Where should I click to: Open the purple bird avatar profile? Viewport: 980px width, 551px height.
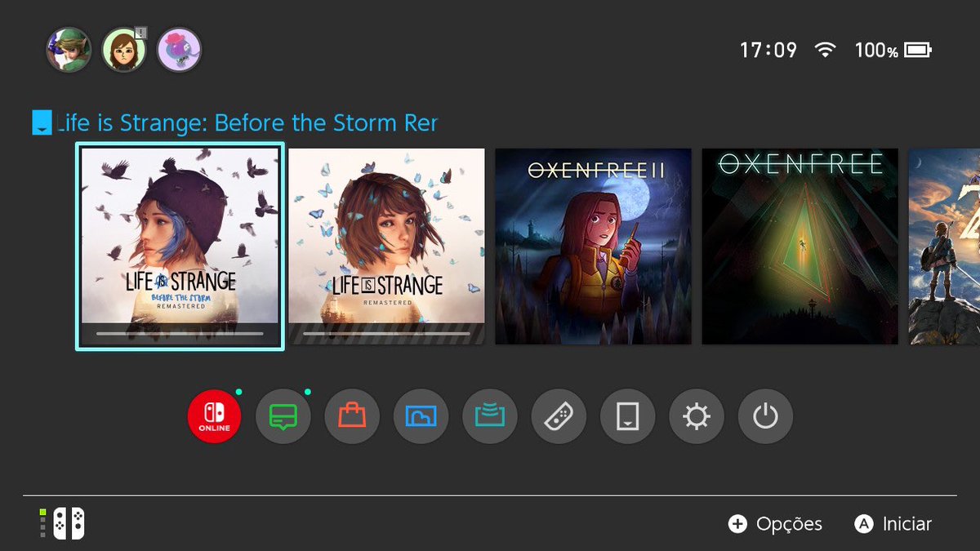179,50
